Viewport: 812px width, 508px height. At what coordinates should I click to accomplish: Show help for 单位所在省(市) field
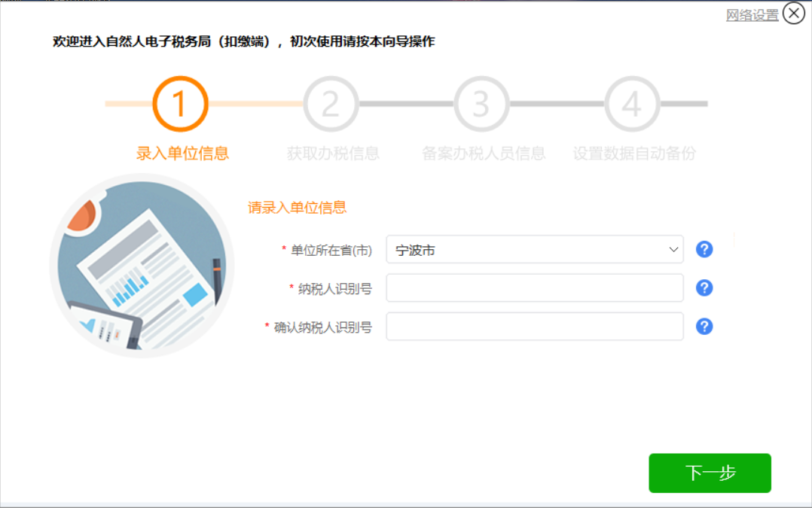tap(704, 249)
